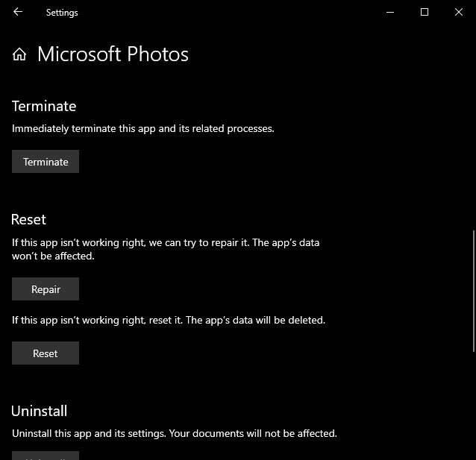Go back with the Settings arrow

(x=18, y=12)
